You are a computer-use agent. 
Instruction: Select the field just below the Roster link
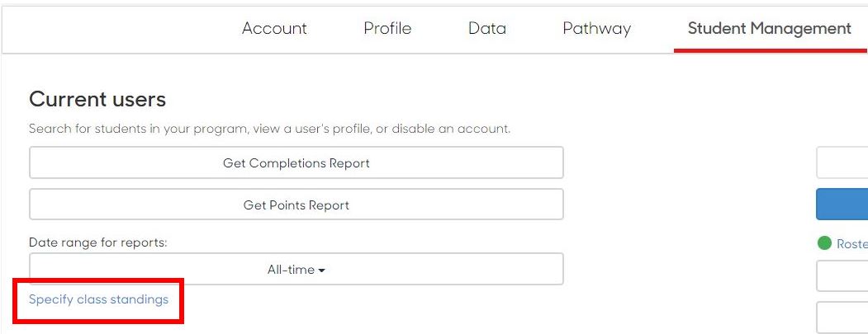842,276
